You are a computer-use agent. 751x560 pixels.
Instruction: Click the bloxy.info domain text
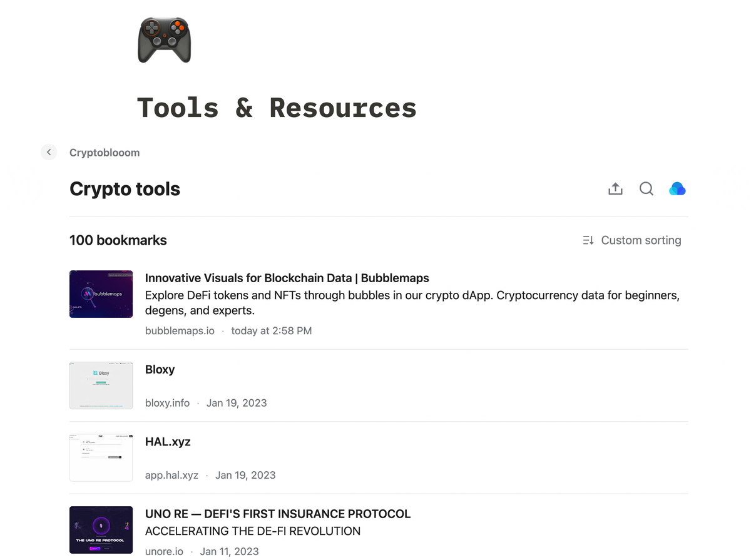(x=167, y=403)
